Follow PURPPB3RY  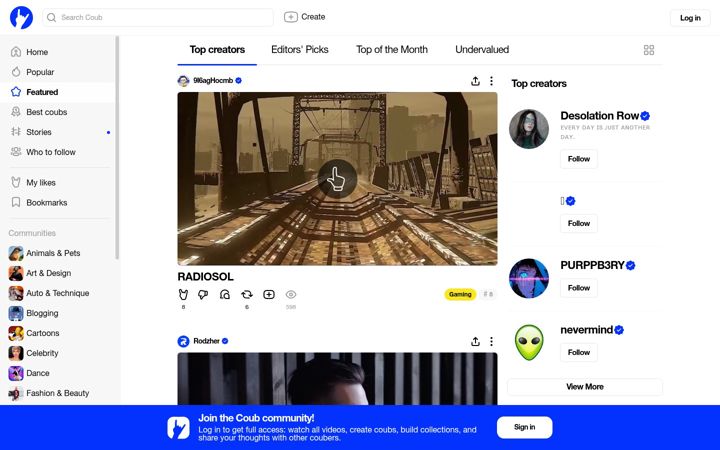pos(579,288)
